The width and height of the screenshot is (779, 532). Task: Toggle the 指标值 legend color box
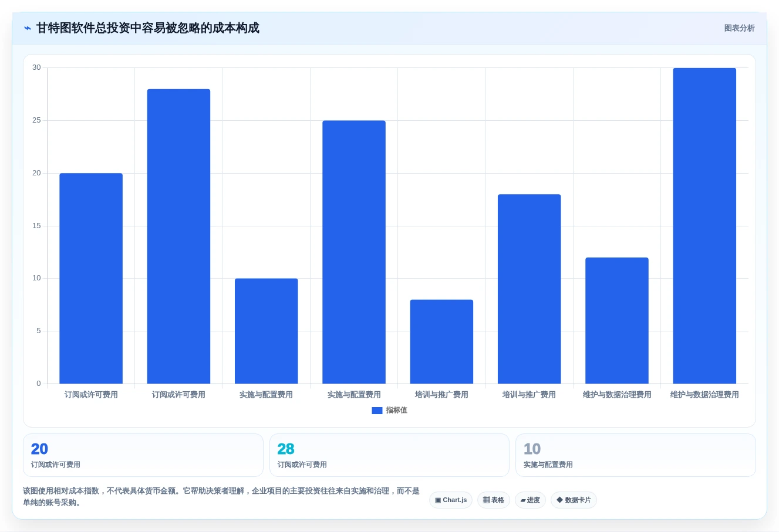click(377, 411)
